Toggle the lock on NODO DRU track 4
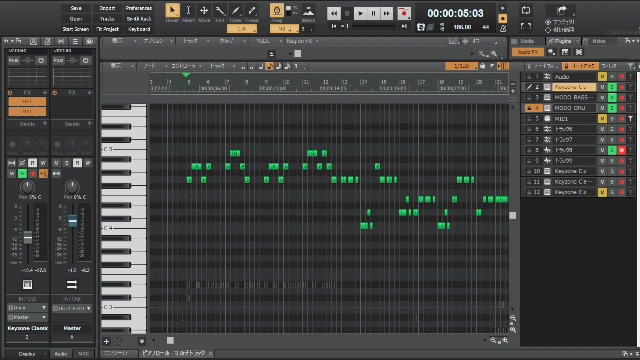Image resolution: width=640 pixels, height=360 pixels. (x=529, y=108)
